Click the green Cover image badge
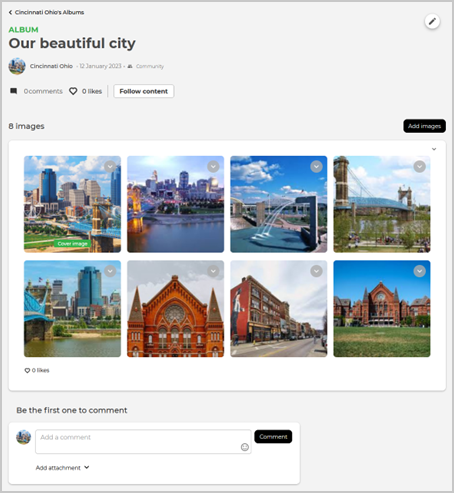The height and width of the screenshot is (493, 454). (72, 244)
